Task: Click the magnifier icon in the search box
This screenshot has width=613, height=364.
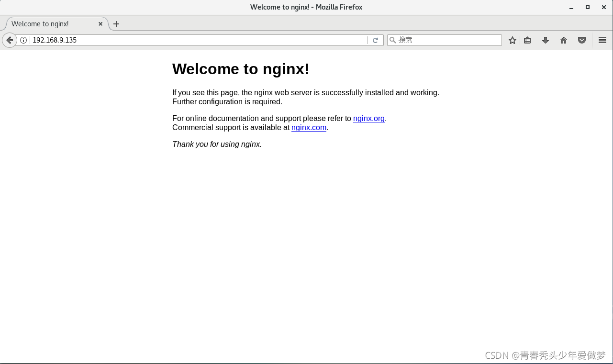Action: tap(392, 40)
